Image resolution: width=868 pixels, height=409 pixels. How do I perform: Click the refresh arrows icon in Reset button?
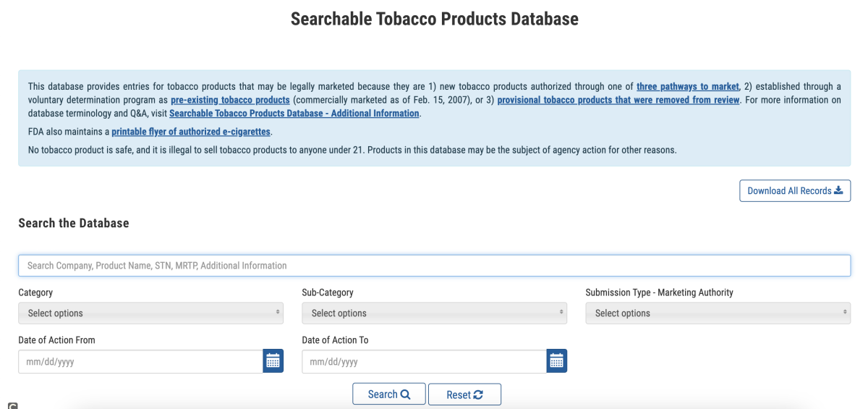tap(478, 395)
